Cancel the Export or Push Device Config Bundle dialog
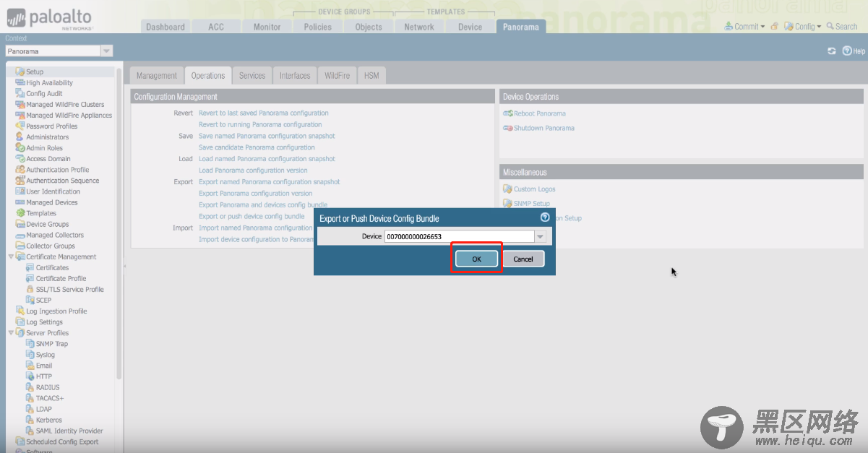 [x=523, y=259]
